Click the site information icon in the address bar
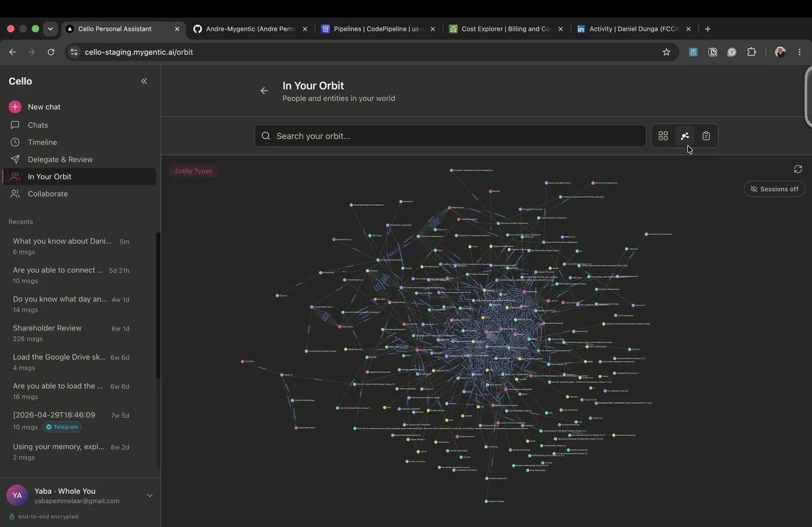812x527 pixels. 74,52
